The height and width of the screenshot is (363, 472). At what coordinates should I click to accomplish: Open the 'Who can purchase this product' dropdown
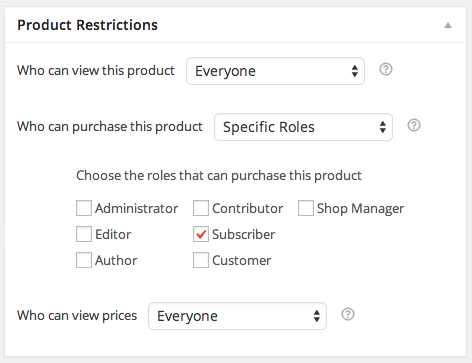coord(303,127)
